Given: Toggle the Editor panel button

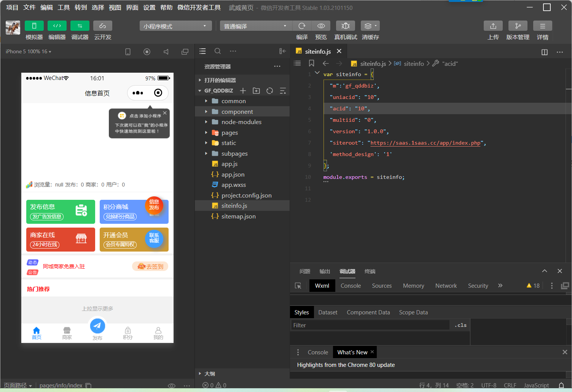Looking at the screenshot, I should (x=57, y=25).
